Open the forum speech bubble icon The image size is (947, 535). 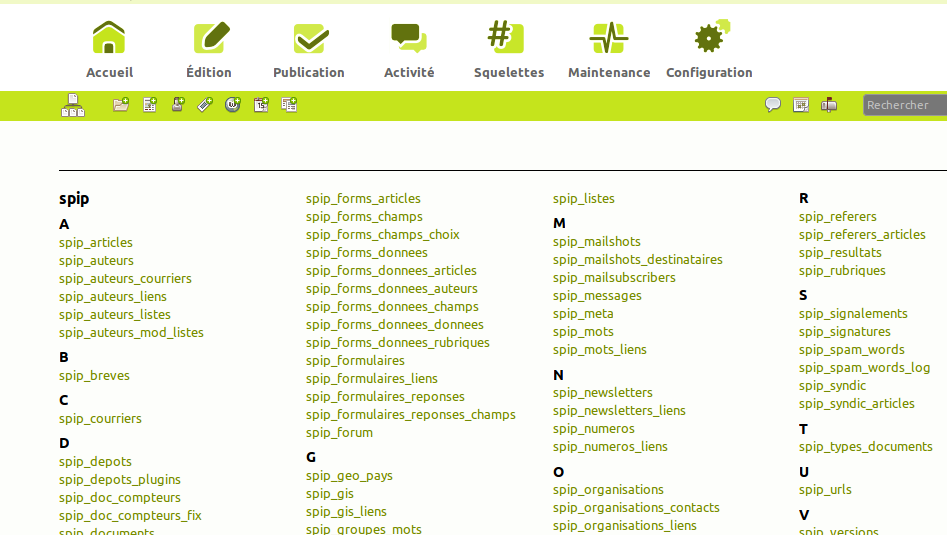(772, 104)
